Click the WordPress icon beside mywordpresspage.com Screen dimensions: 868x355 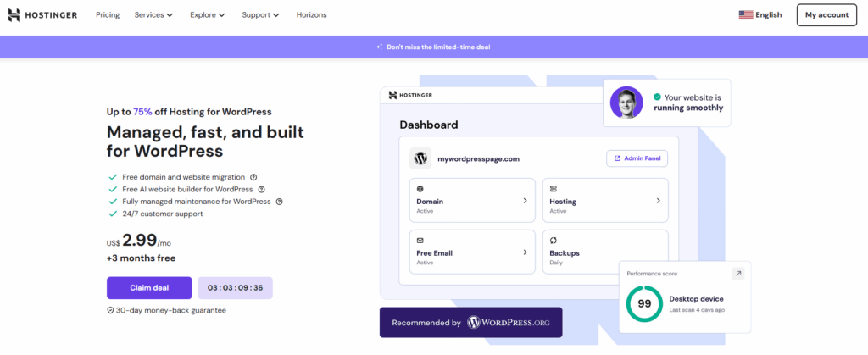click(420, 158)
